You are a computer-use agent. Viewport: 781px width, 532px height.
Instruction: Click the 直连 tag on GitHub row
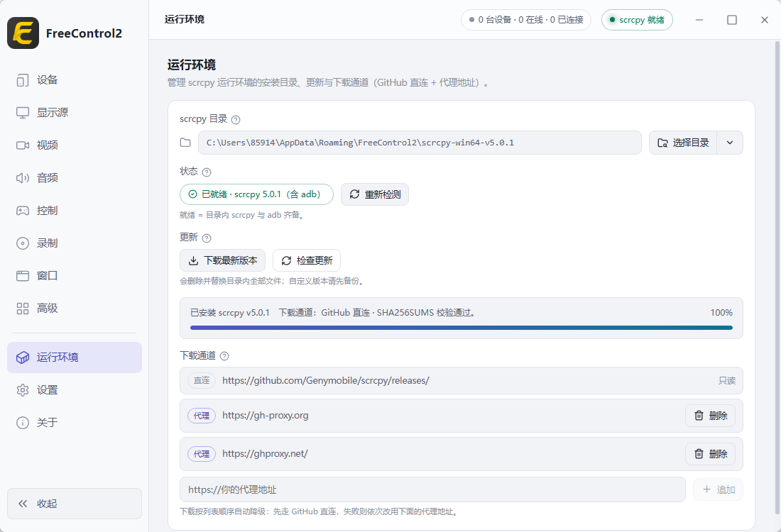pyautogui.click(x=202, y=381)
